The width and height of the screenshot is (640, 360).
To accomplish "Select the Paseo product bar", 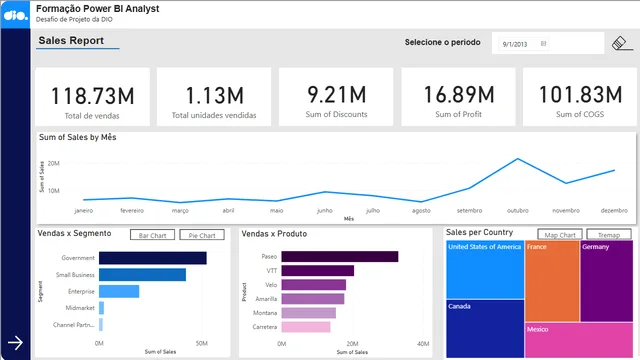I will pos(340,256).
